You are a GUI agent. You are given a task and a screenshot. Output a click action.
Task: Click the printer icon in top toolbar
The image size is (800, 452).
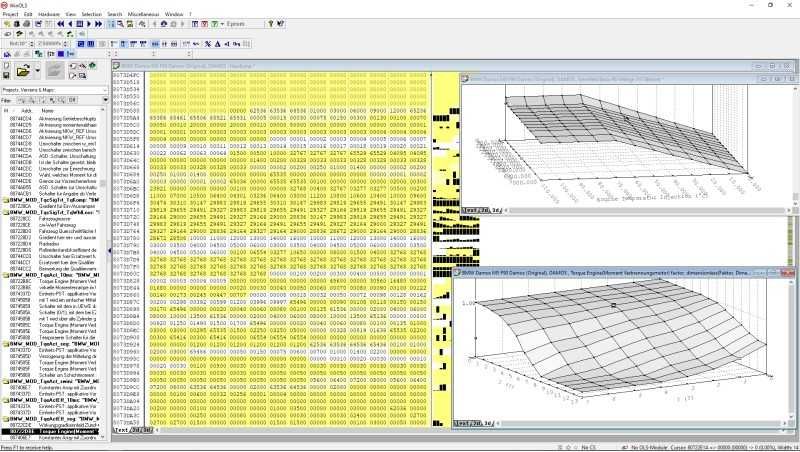[x=27, y=24]
